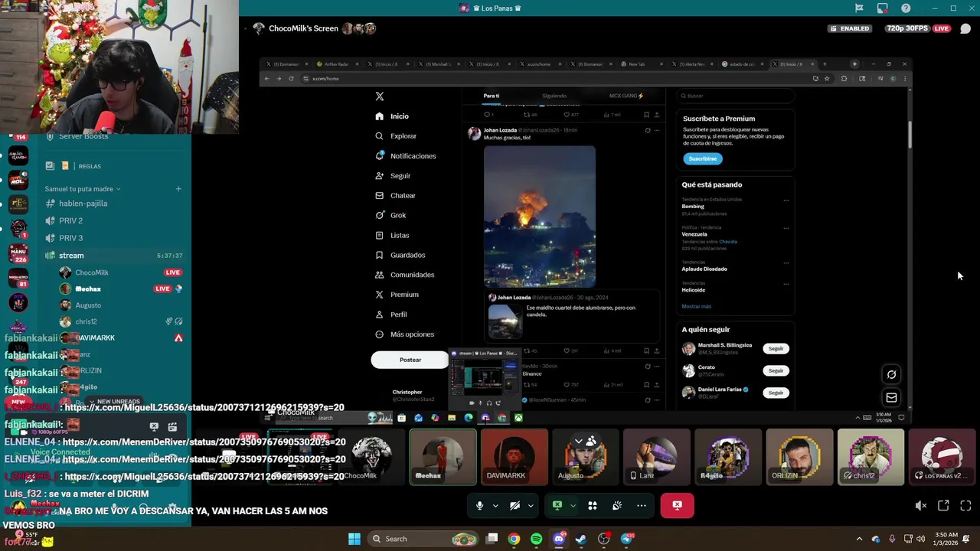This screenshot has height=551, width=980.
Task: Select the Siguiendo tab in X timeline
Action: point(554,96)
